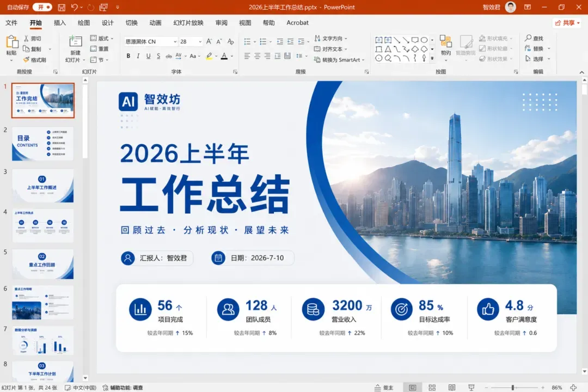Open the Insert (插入) ribbon tab
This screenshot has width=588, height=392.
(x=60, y=23)
